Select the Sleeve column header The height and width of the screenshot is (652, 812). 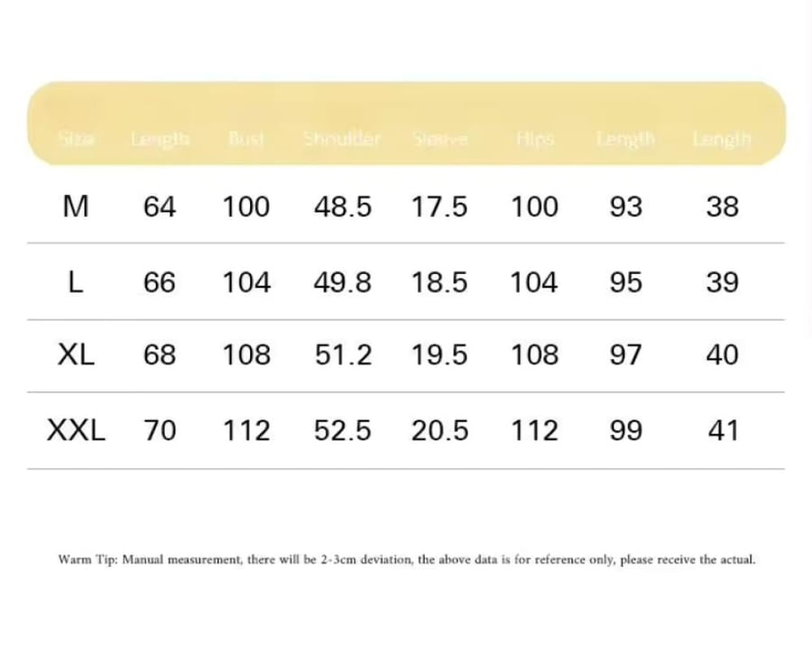click(x=440, y=139)
